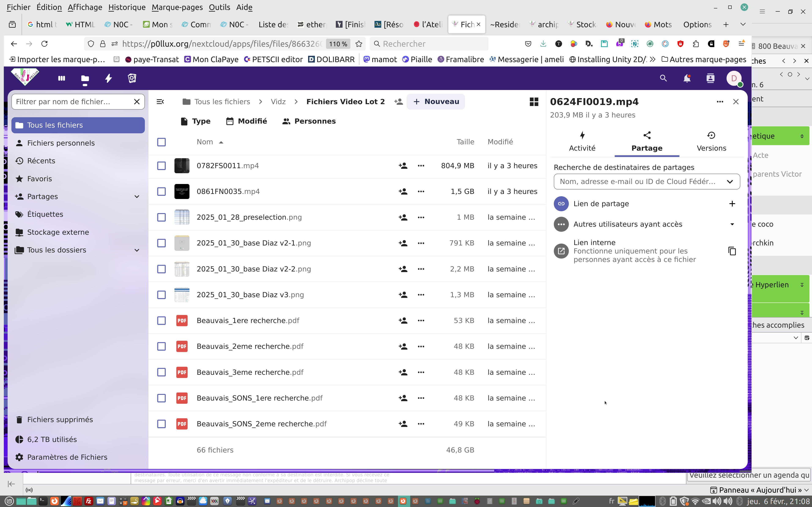Create share link with plus icon
The height and width of the screenshot is (507, 812).
click(x=732, y=204)
